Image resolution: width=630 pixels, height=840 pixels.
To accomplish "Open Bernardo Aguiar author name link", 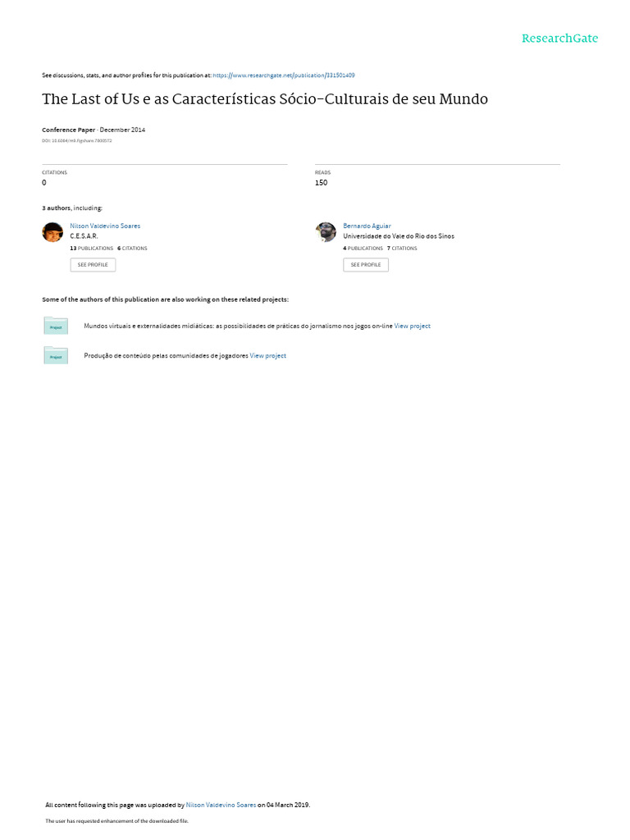I will (x=367, y=226).
